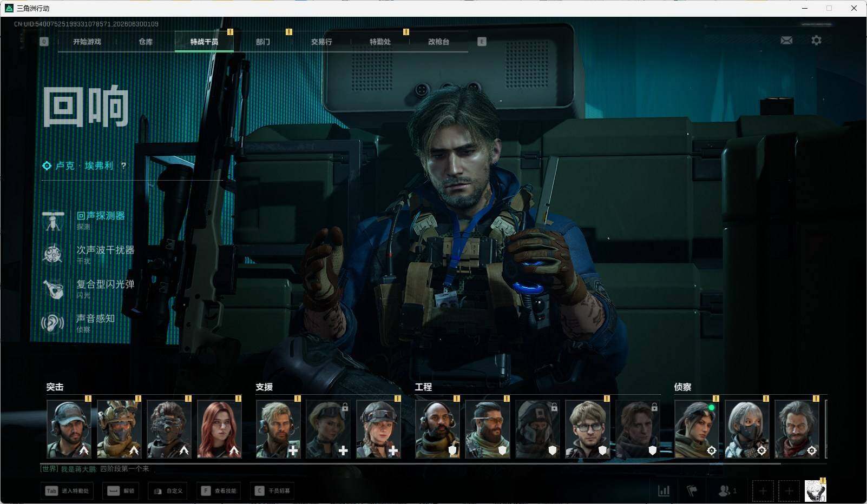The height and width of the screenshot is (504, 867).
Task: Click the 进入特勤处 button
Action: (67, 491)
